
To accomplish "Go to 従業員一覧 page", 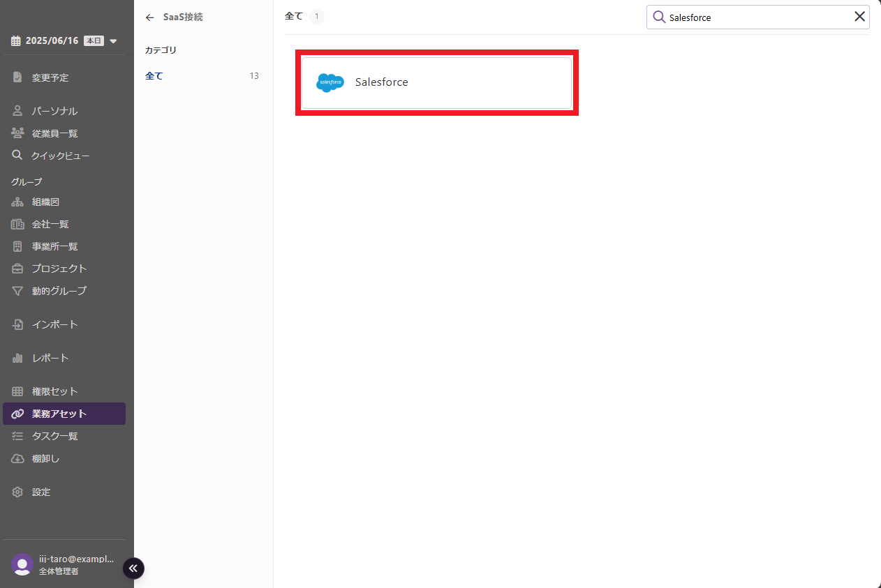I will [54, 133].
